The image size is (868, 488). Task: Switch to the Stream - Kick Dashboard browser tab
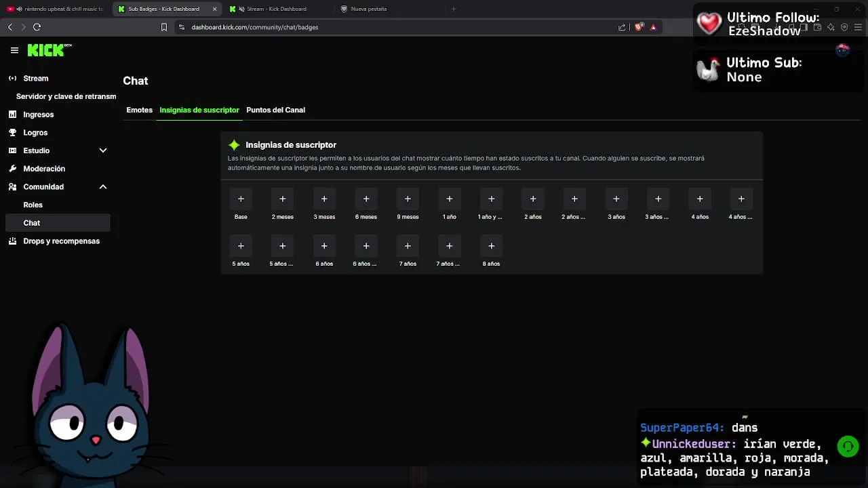point(277,9)
